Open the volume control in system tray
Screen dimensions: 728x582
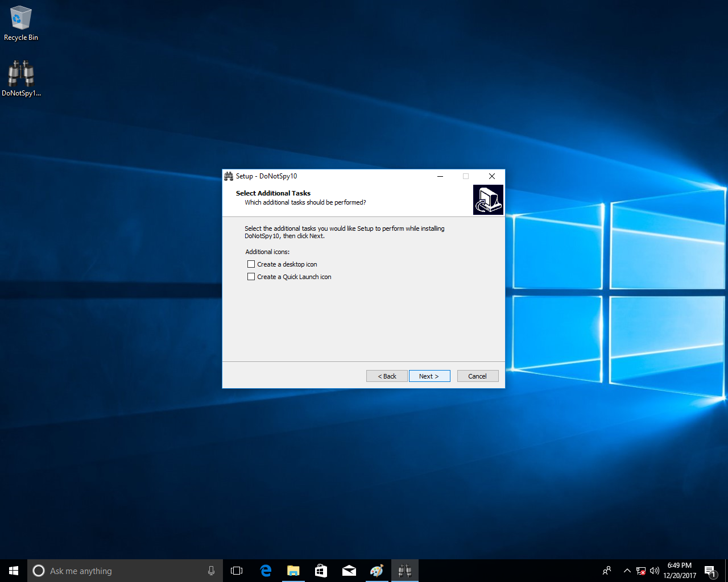click(x=654, y=571)
